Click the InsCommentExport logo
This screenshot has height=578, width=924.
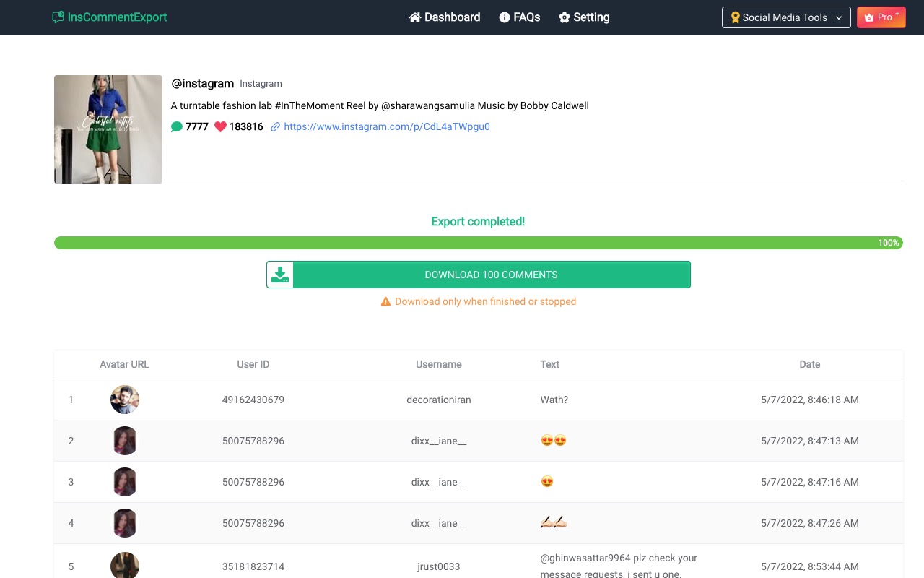coord(110,17)
